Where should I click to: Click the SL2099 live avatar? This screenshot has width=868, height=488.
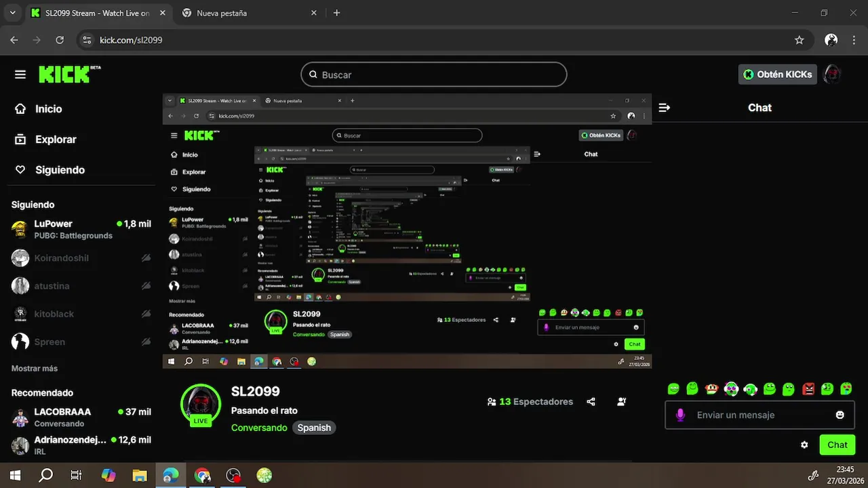coord(201,404)
